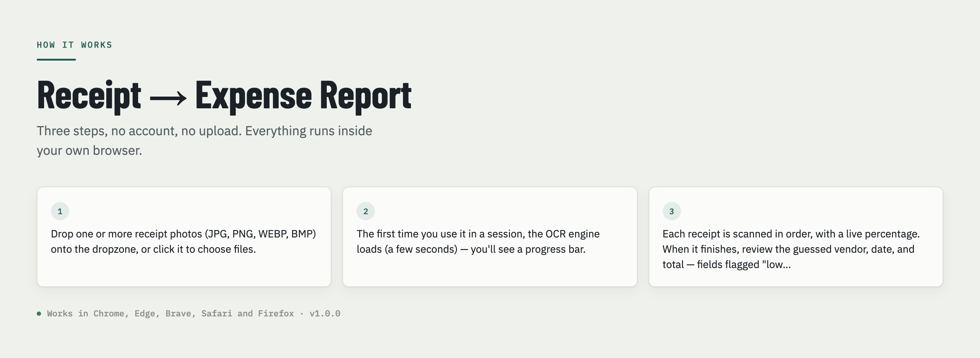Open the second card about the OCR engine

pyautogui.click(x=490, y=237)
